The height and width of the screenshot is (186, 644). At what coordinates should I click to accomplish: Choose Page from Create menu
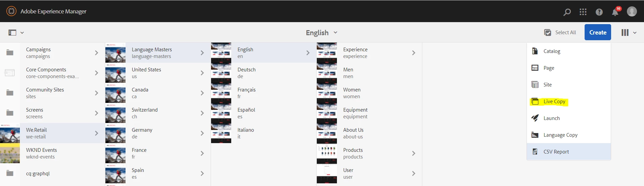[569, 68]
